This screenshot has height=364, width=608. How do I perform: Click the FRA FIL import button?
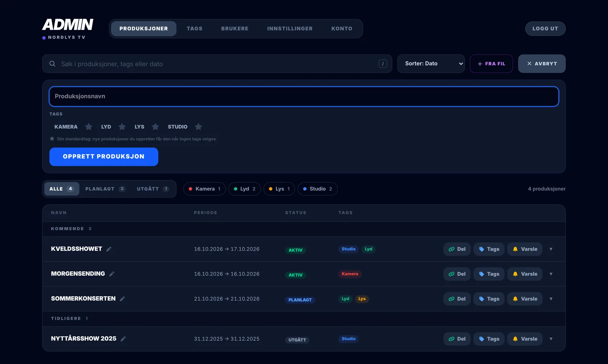[491, 64]
